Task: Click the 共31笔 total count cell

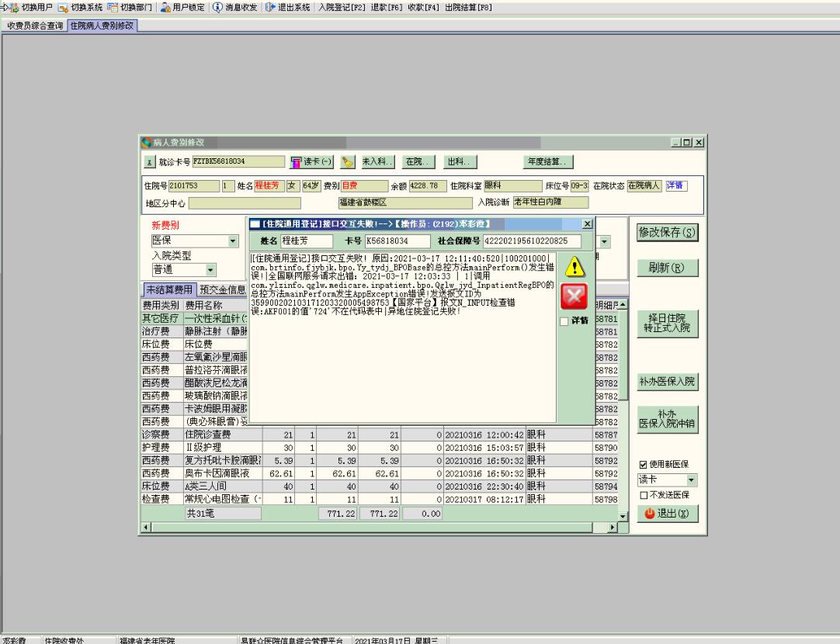Action: point(223,514)
